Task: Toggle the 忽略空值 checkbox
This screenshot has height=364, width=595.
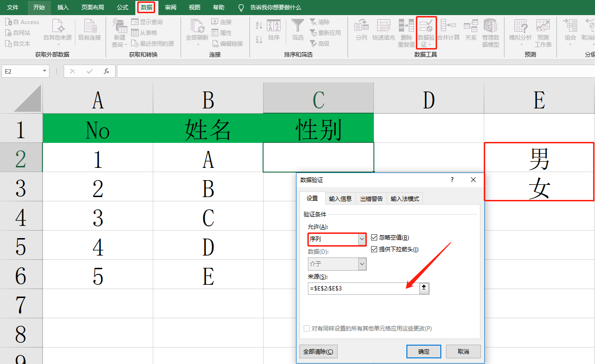Action: (x=375, y=238)
